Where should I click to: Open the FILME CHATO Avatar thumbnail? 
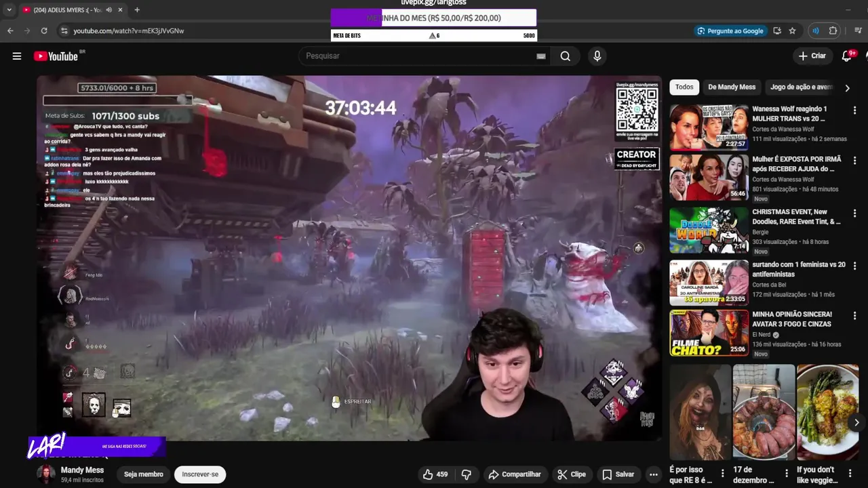click(709, 333)
